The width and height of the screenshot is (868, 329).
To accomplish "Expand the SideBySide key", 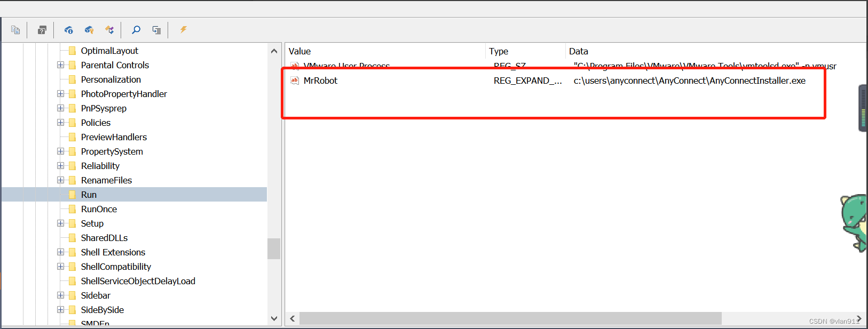I will click(x=60, y=310).
